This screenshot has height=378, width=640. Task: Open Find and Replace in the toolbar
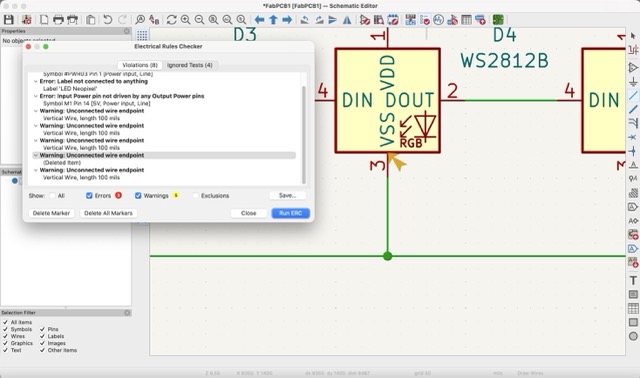[x=154, y=20]
